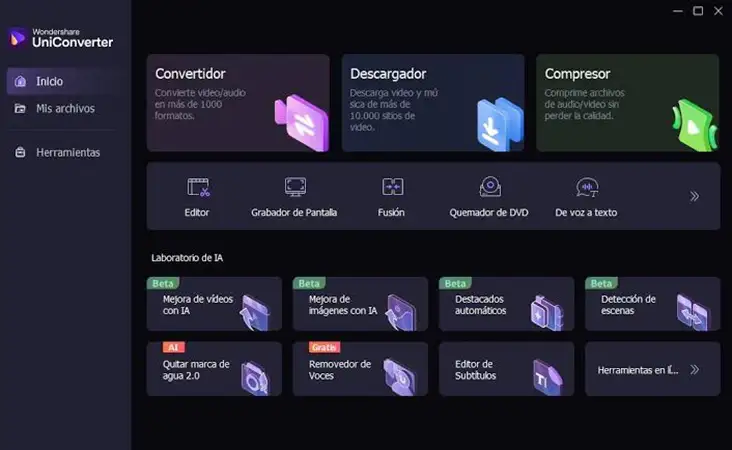Open the Quemador de DVD icon
Image resolution: width=732 pixels, height=450 pixels.
pos(490,187)
